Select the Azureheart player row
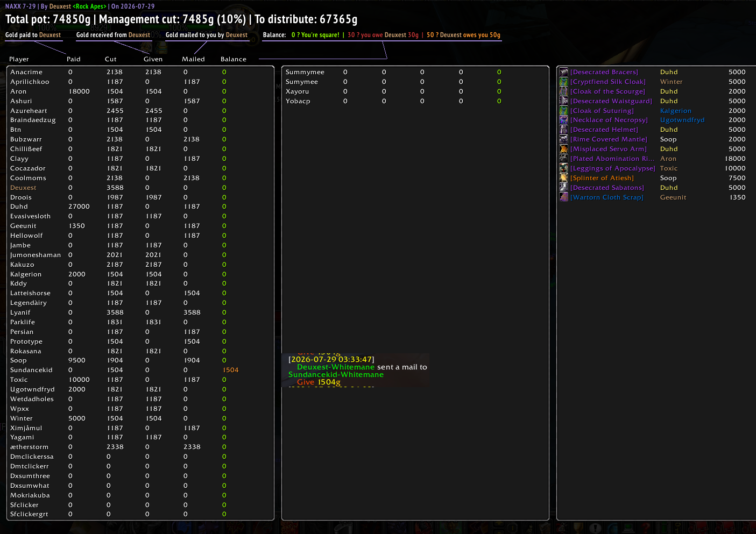The height and width of the screenshot is (534, 756). pos(140,111)
